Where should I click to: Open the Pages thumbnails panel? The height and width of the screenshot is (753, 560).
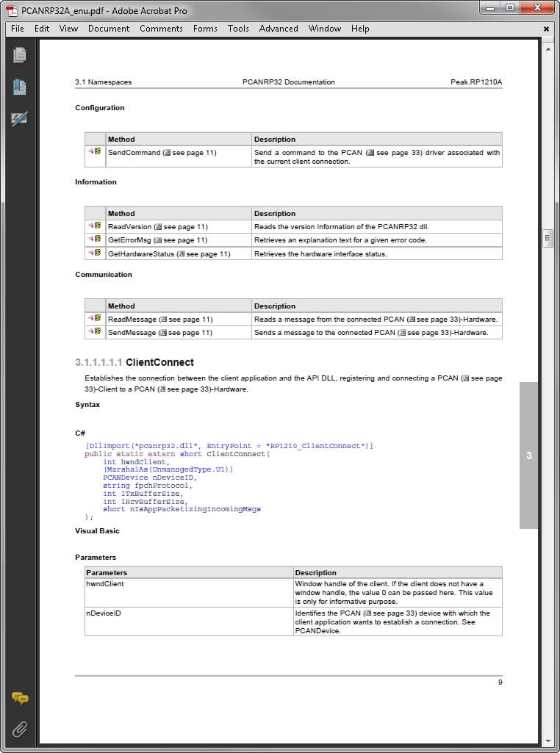20,55
